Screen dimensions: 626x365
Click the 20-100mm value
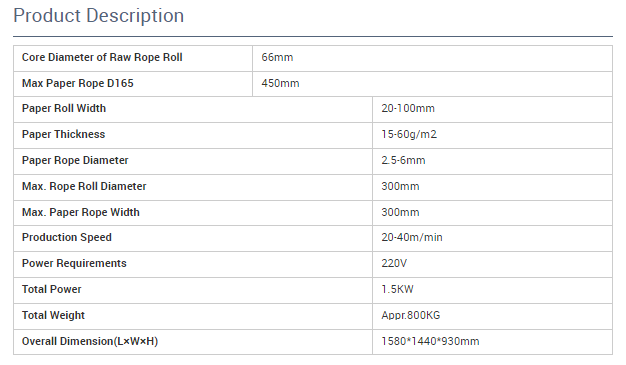[408, 109]
